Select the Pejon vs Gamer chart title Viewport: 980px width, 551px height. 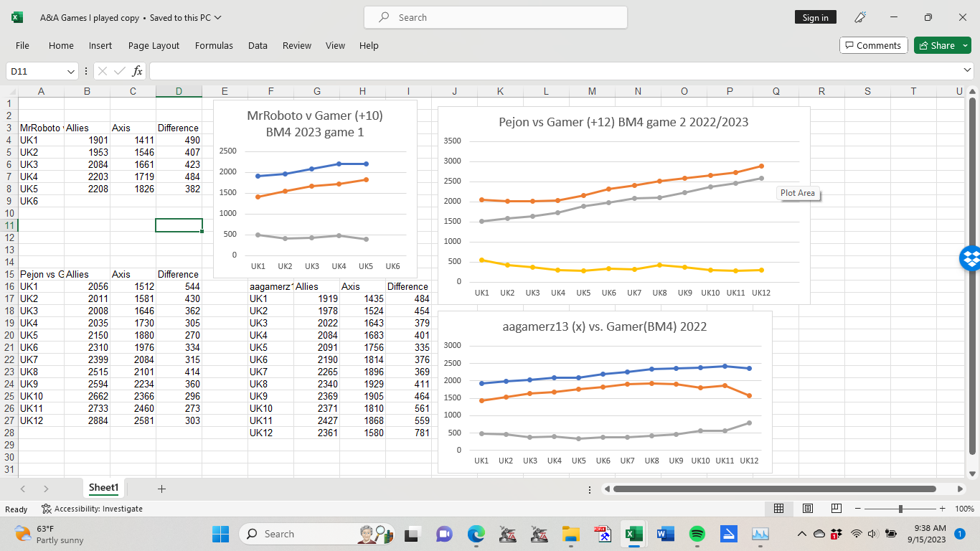pos(623,122)
